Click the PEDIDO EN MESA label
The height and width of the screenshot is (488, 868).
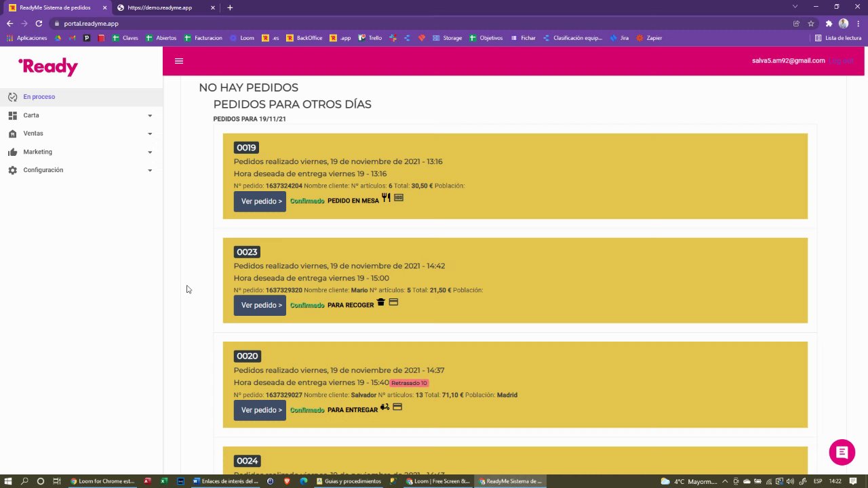pos(353,201)
